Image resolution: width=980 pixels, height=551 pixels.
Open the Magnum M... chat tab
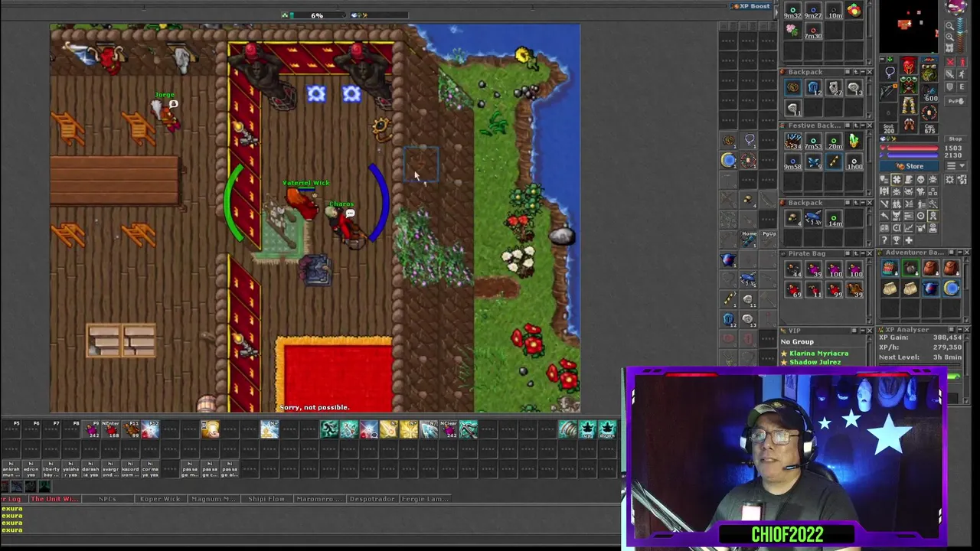(213, 499)
